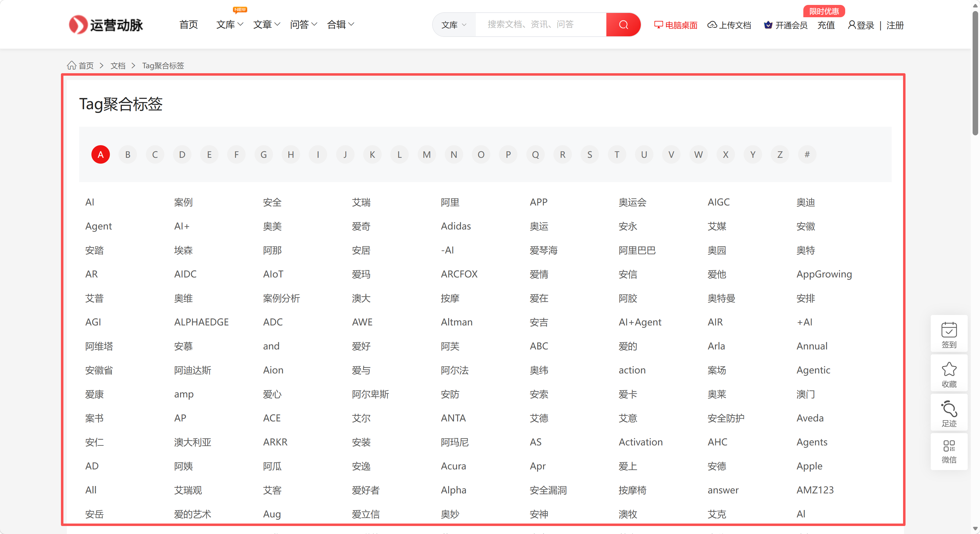Screen dimensions: 980x534
Task: Open the 爱的艺术 tag
Action: (x=193, y=514)
